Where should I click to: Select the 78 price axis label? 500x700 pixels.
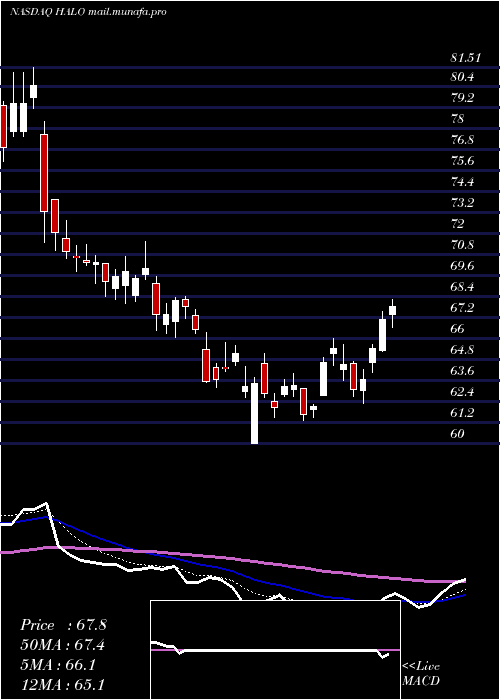[x=458, y=119]
